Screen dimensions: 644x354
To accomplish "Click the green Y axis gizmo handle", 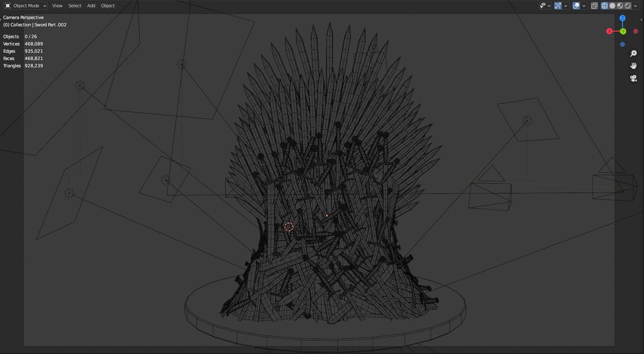I will [623, 31].
